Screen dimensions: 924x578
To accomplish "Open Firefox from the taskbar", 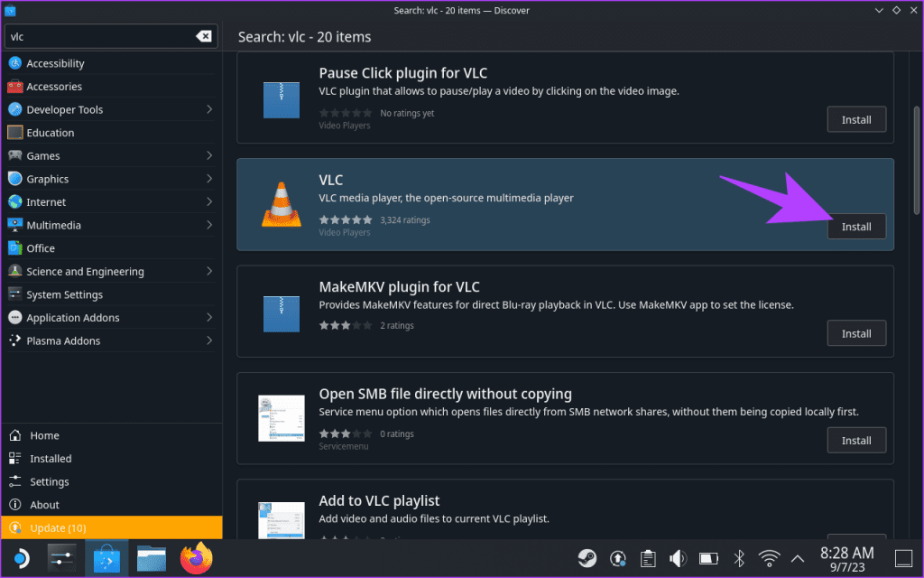I will 196,558.
